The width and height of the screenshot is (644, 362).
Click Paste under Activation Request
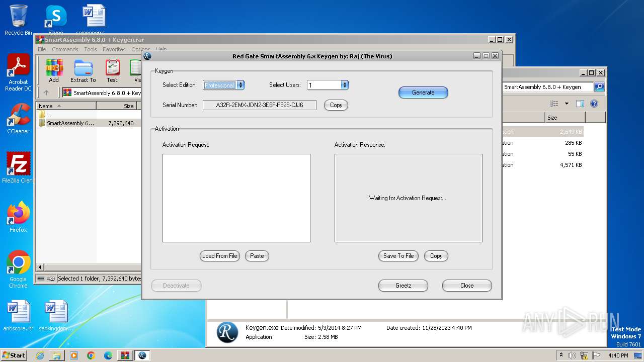click(x=257, y=256)
